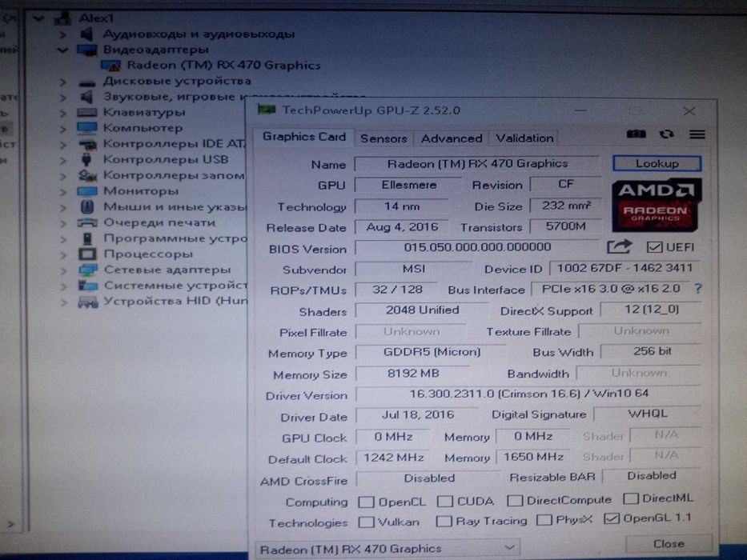Toggle the Vulkan checkbox

coord(366,522)
